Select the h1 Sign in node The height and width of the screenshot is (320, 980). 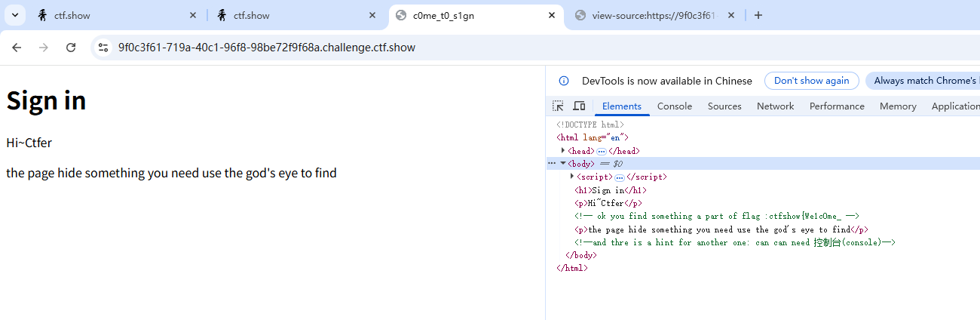coord(611,191)
